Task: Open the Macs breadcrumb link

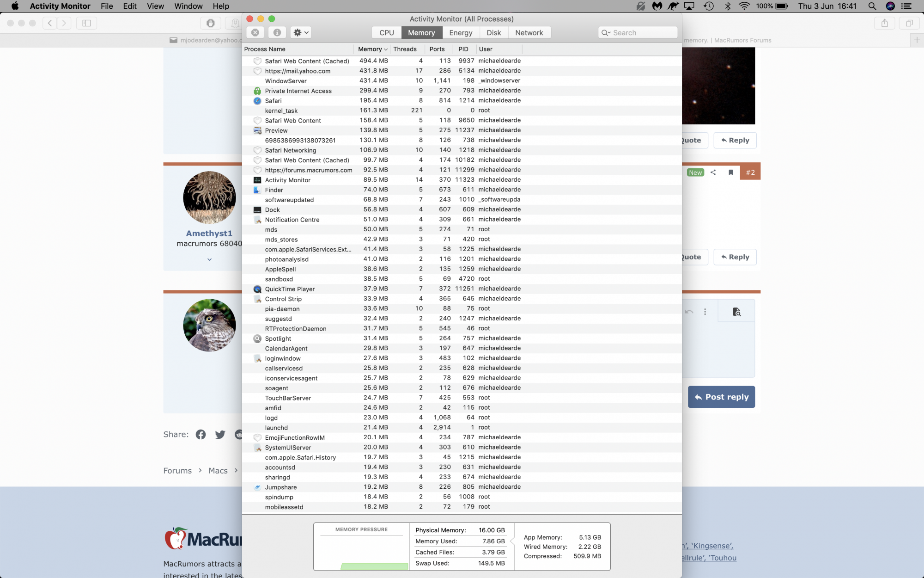Action: click(218, 471)
